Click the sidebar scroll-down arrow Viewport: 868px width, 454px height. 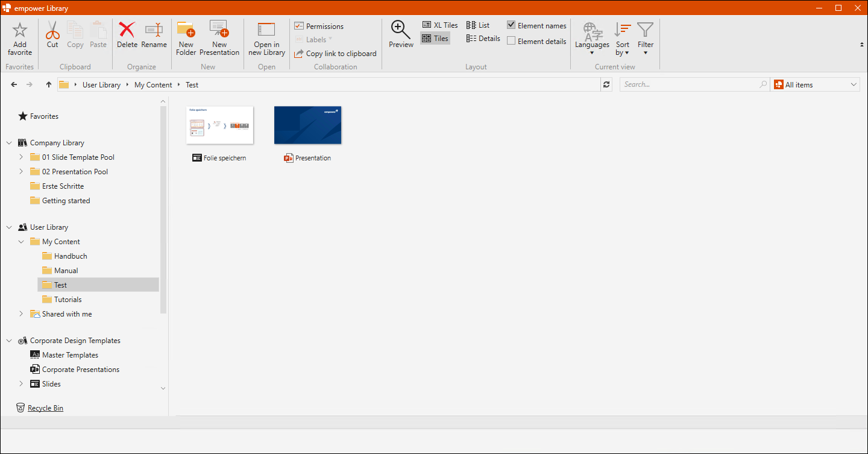(x=163, y=389)
